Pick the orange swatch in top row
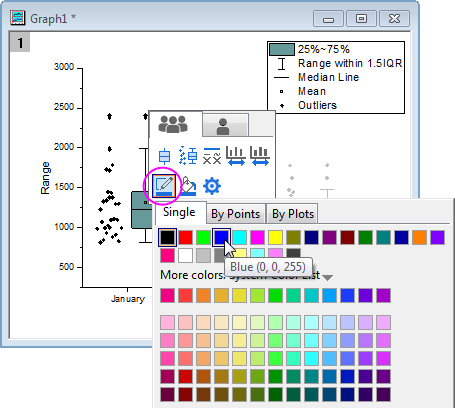This screenshot has height=408, width=455. (419, 237)
